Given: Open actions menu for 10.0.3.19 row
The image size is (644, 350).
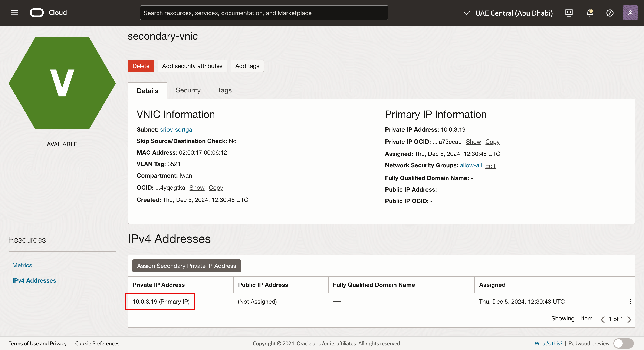Looking at the screenshot, I should point(630,301).
